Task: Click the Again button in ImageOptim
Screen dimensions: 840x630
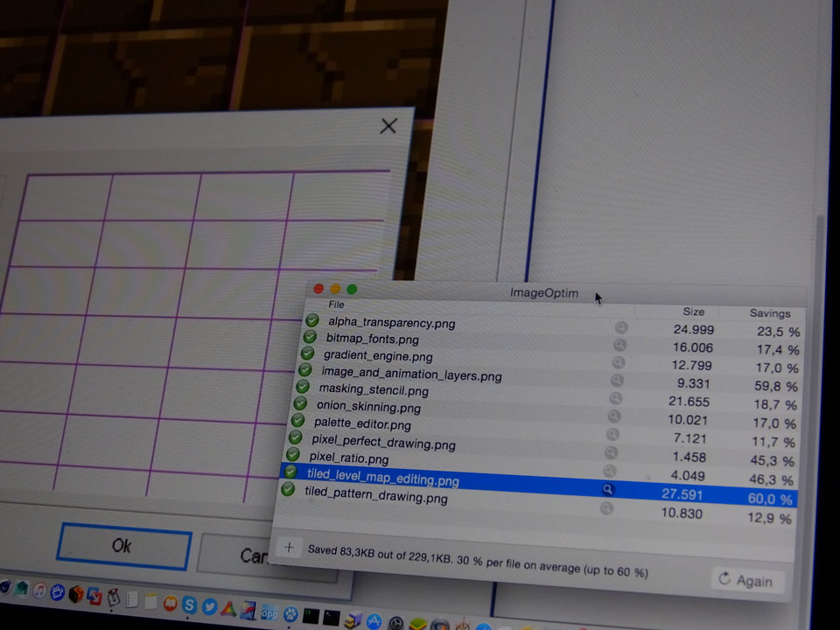Action: (x=746, y=580)
